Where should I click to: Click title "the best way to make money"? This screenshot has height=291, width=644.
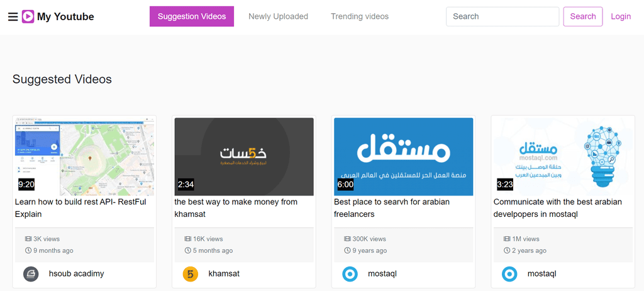(236, 208)
